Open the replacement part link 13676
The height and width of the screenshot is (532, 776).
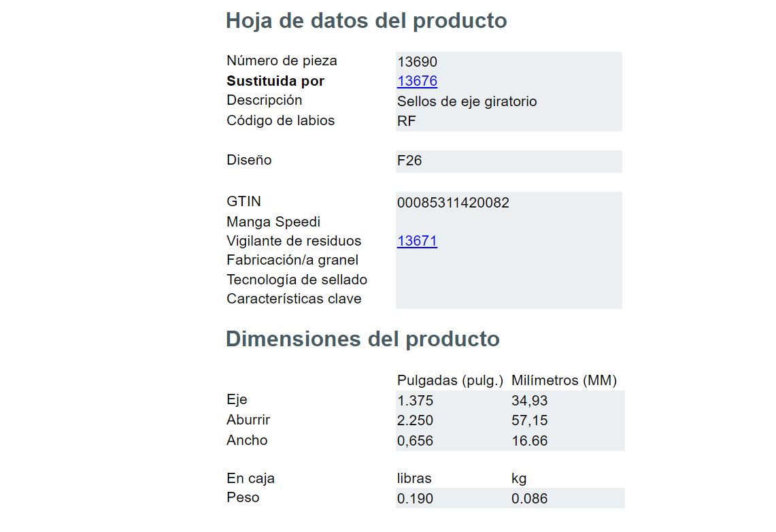click(x=417, y=81)
